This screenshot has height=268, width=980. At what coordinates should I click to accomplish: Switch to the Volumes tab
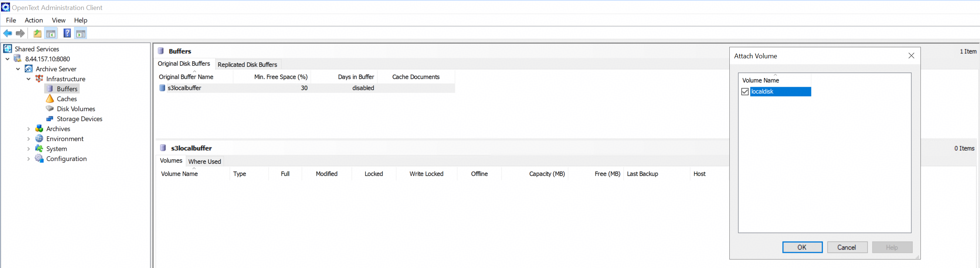coord(171,161)
